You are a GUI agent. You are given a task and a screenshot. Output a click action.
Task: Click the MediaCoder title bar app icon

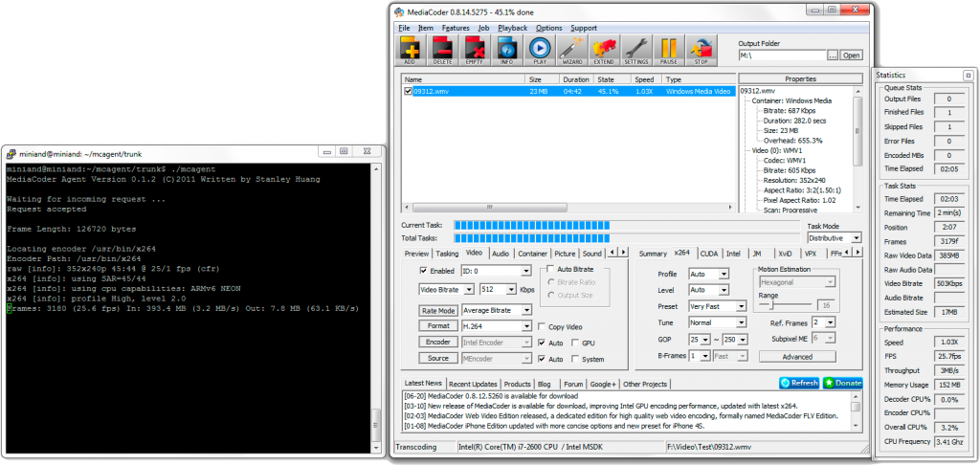point(401,11)
